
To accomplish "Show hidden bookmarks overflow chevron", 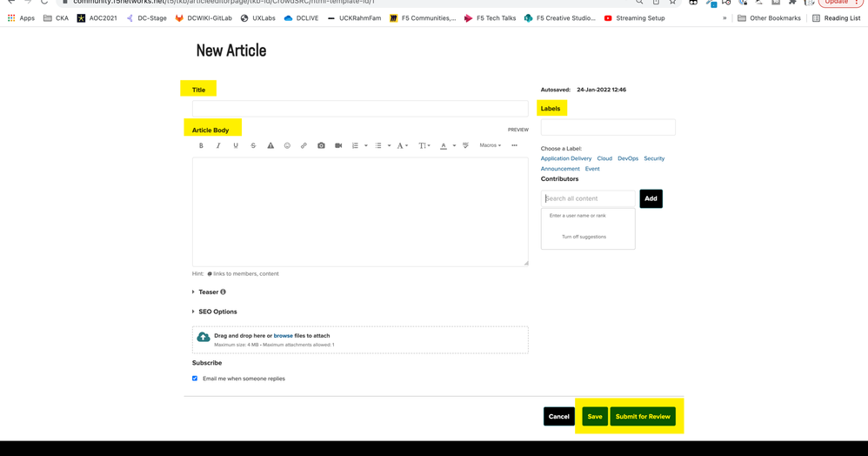I will (x=724, y=18).
